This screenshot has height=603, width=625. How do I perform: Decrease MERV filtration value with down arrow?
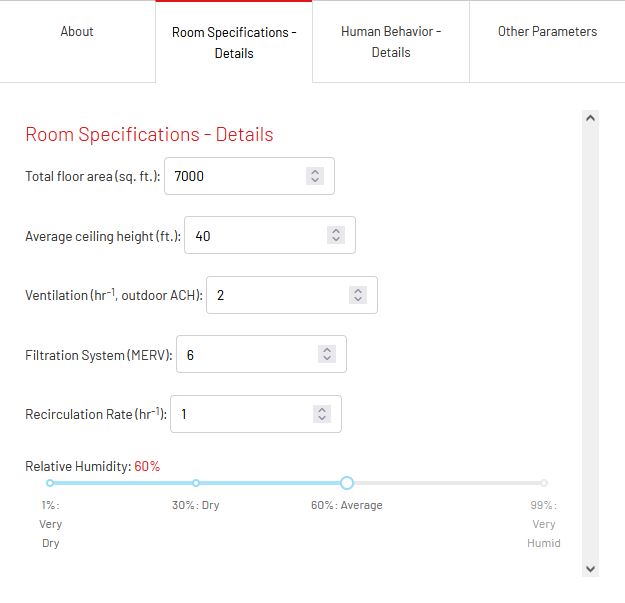327,359
